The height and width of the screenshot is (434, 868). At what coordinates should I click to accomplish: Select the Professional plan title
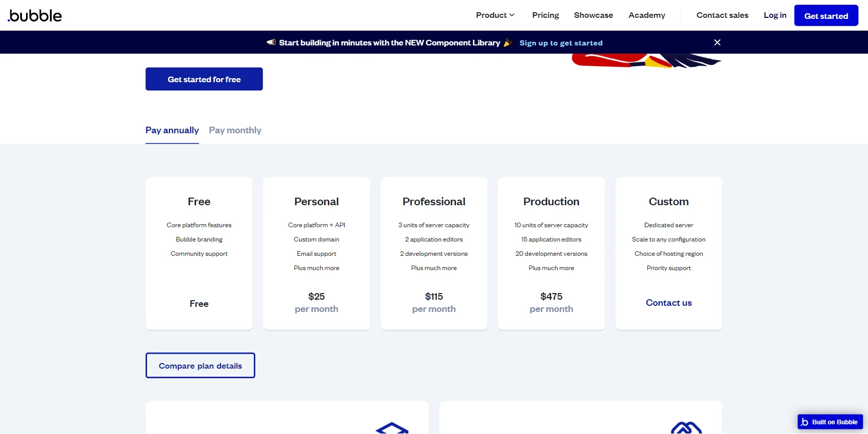tap(434, 202)
